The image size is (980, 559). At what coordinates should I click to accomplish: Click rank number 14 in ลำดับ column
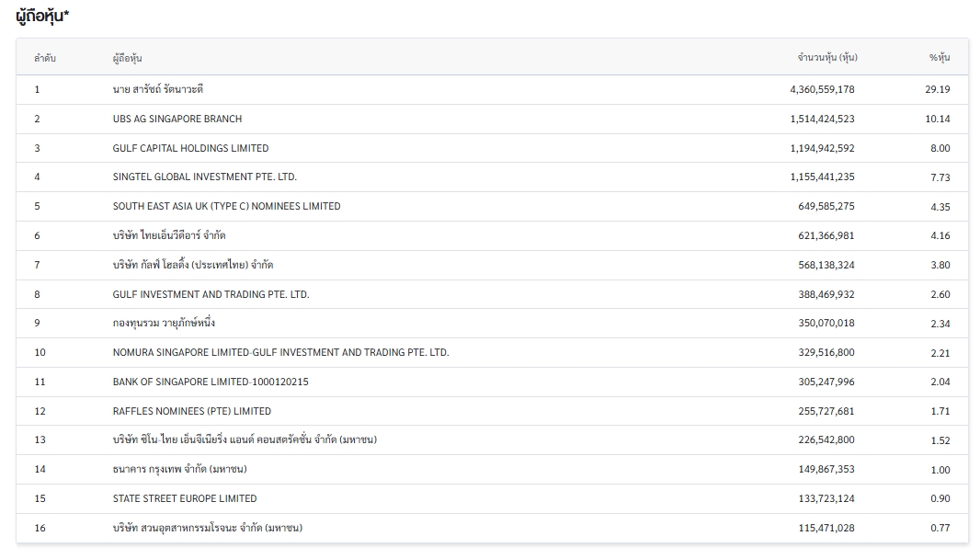(40, 470)
